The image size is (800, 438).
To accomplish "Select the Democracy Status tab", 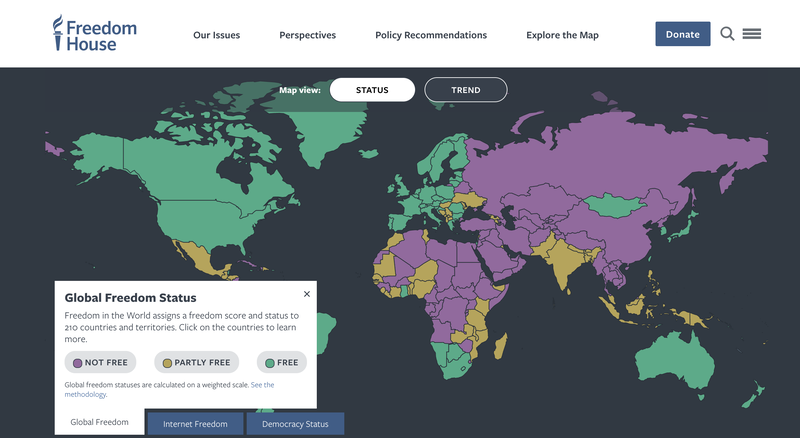I will [295, 424].
